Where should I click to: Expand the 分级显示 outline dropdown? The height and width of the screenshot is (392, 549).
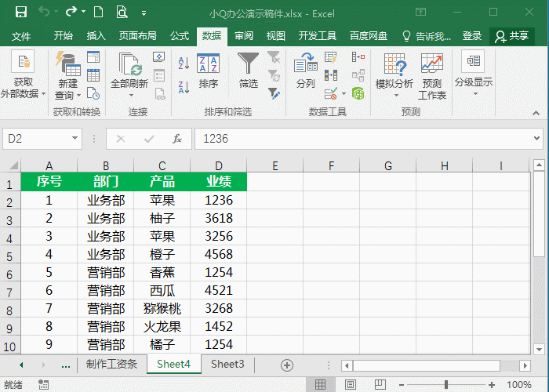pos(474,74)
